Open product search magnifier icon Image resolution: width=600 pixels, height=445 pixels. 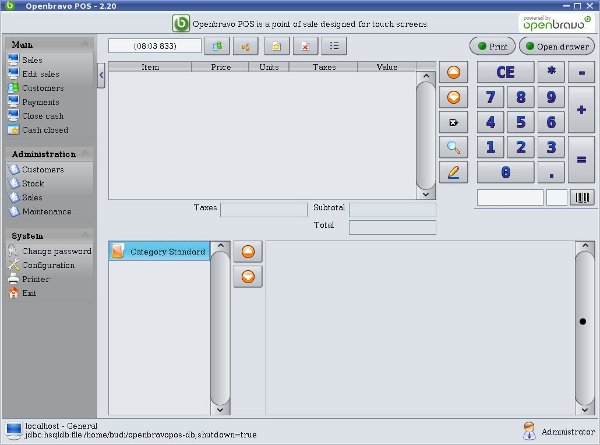click(453, 147)
